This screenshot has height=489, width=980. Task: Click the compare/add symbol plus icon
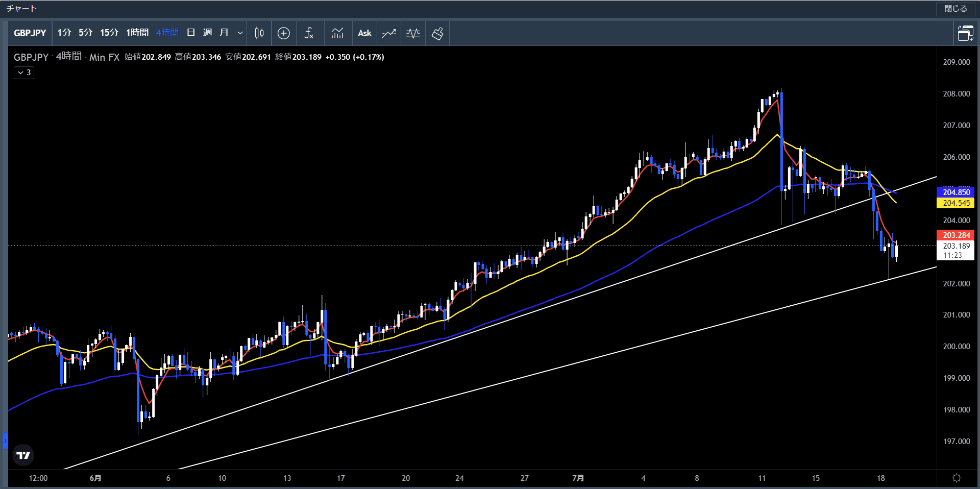pyautogui.click(x=284, y=33)
